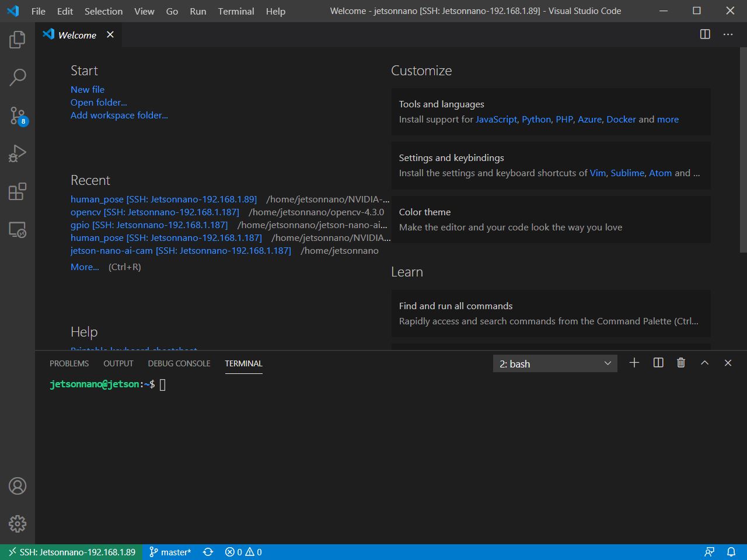This screenshot has height=560, width=747.
Task: Open the Terminal menu
Action: (x=236, y=11)
